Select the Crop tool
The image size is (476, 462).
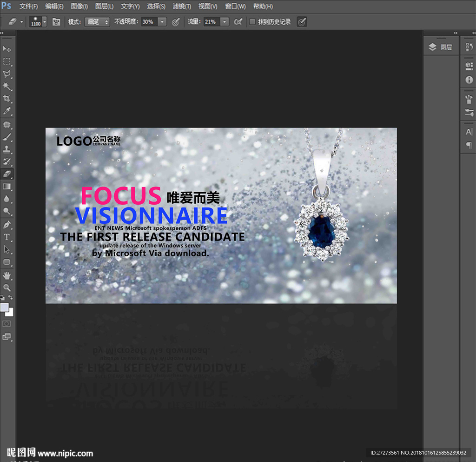click(7, 99)
